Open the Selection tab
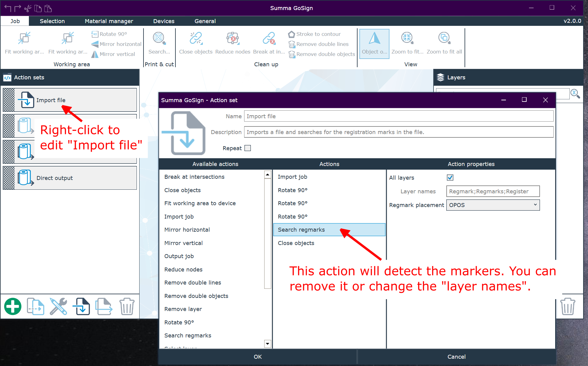The width and height of the screenshot is (588, 366). click(x=52, y=21)
